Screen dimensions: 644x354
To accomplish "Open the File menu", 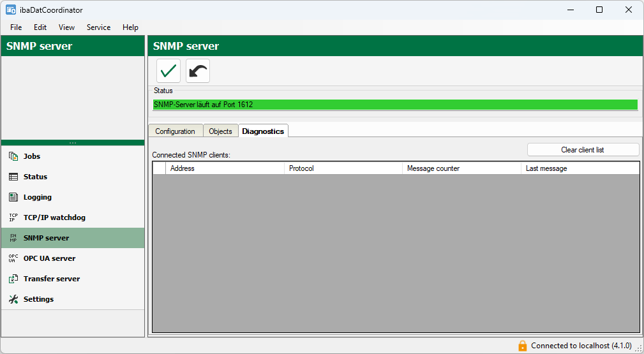I will [16, 27].
